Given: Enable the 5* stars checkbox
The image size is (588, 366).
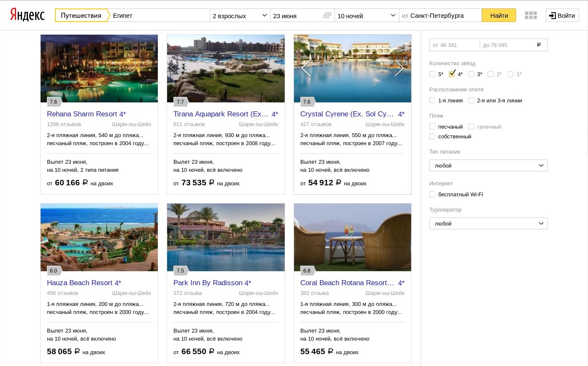Looking at the screenshot, I should 432,74.
